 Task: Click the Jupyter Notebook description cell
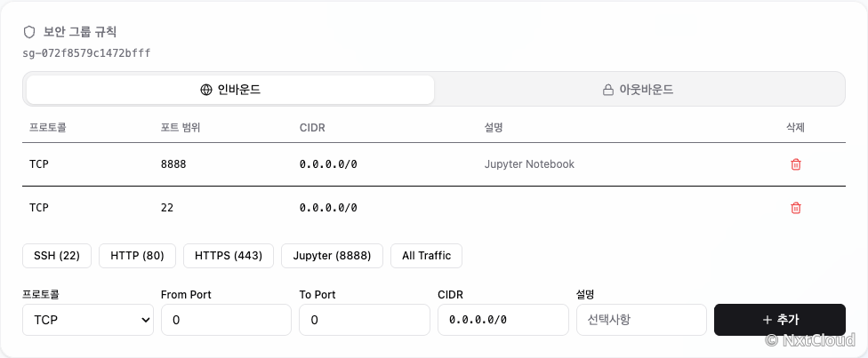tap(529, 164)
